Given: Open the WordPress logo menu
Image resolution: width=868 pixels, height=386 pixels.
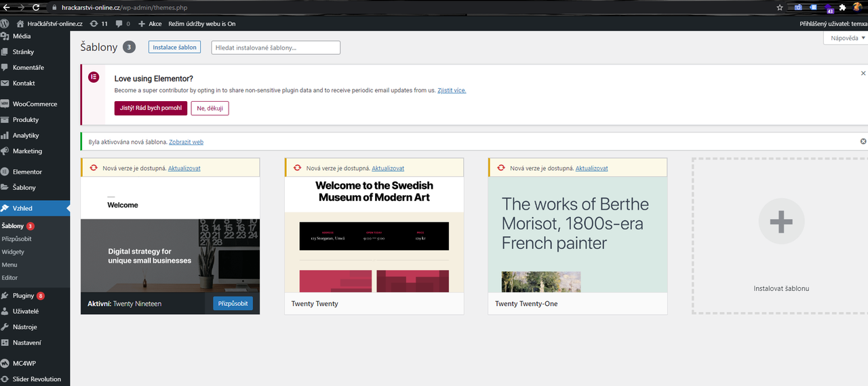Looking at the screenshot, I should pos(5,24).
